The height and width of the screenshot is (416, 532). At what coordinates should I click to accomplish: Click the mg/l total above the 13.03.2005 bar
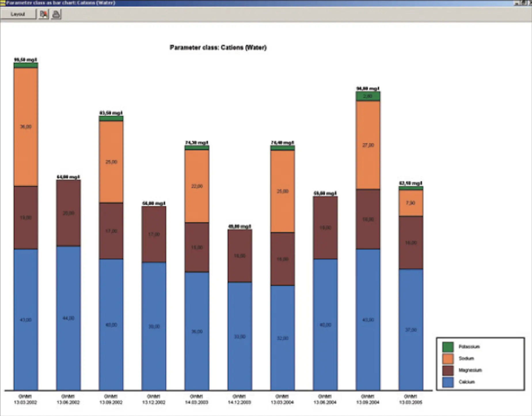tap(411, 183)
